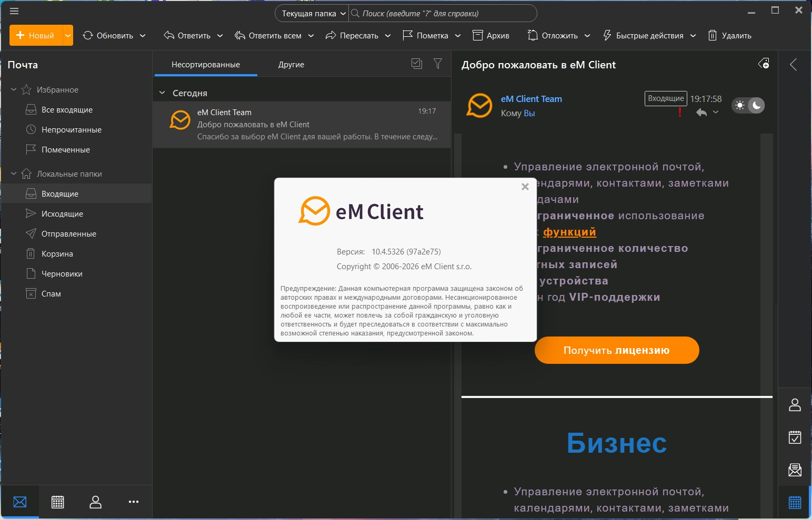Open Contacts from bottom navigation

[x=95, y=502]
